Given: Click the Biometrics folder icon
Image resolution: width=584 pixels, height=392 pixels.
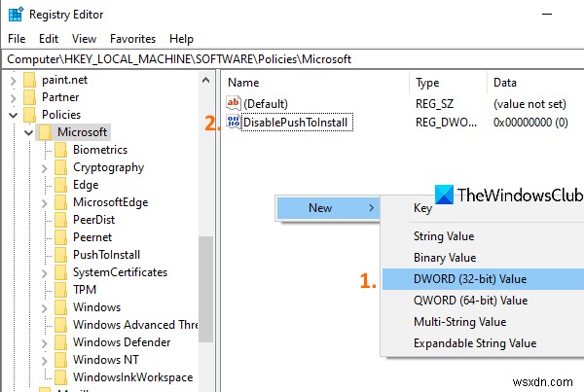Looking at the screenshot, I should 60,150.
